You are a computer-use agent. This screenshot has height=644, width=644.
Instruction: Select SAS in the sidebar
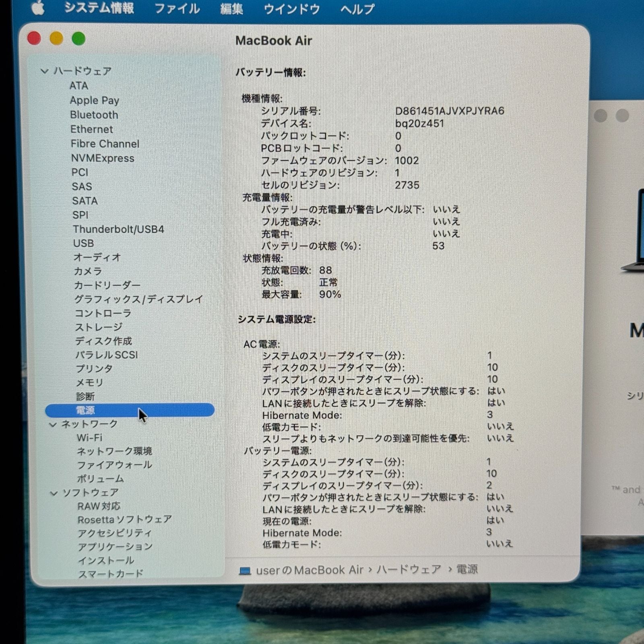point(82,186)
